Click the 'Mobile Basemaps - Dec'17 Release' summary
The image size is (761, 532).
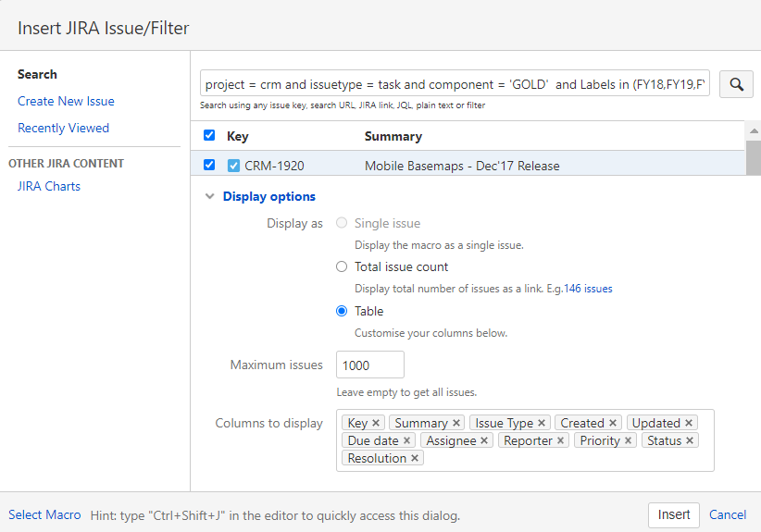(462, 166)
